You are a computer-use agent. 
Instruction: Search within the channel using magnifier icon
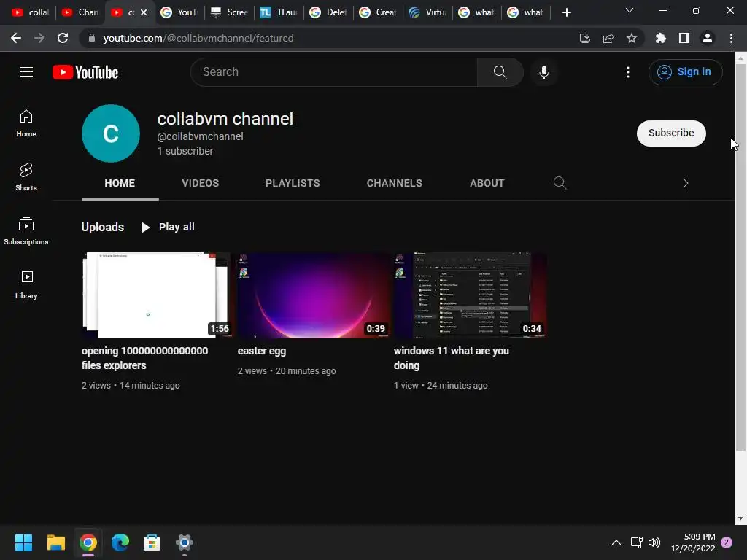point(560,183)
